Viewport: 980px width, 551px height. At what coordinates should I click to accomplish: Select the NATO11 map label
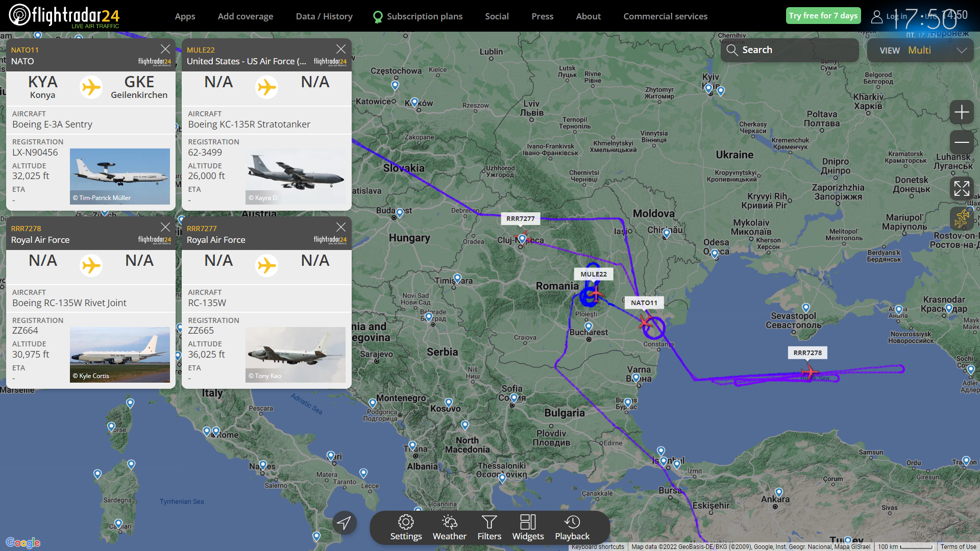644,303
